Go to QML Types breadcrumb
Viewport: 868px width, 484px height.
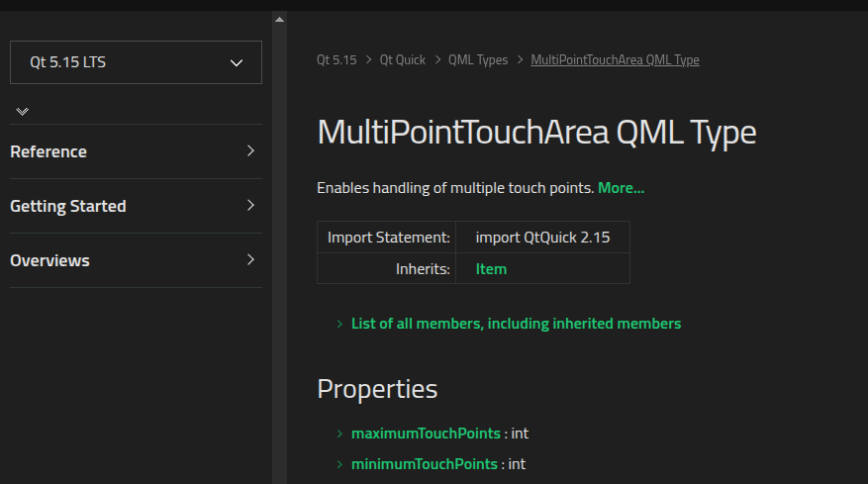click(478, 59)
